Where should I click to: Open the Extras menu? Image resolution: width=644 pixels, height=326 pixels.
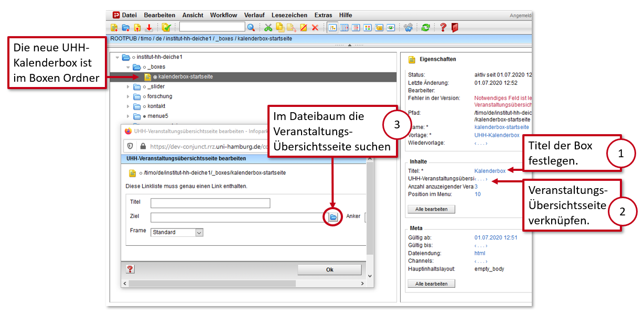pyautogui.click(x=323, y=15)
